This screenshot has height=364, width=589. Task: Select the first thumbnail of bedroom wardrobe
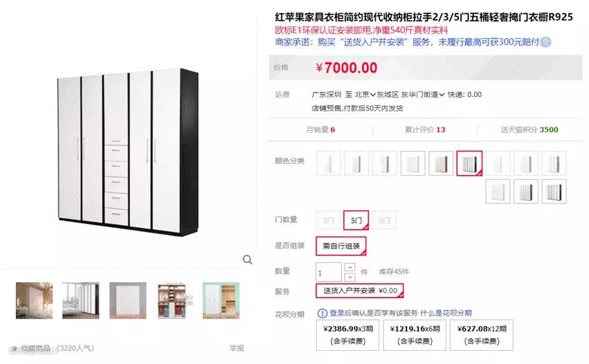(34, 300)
